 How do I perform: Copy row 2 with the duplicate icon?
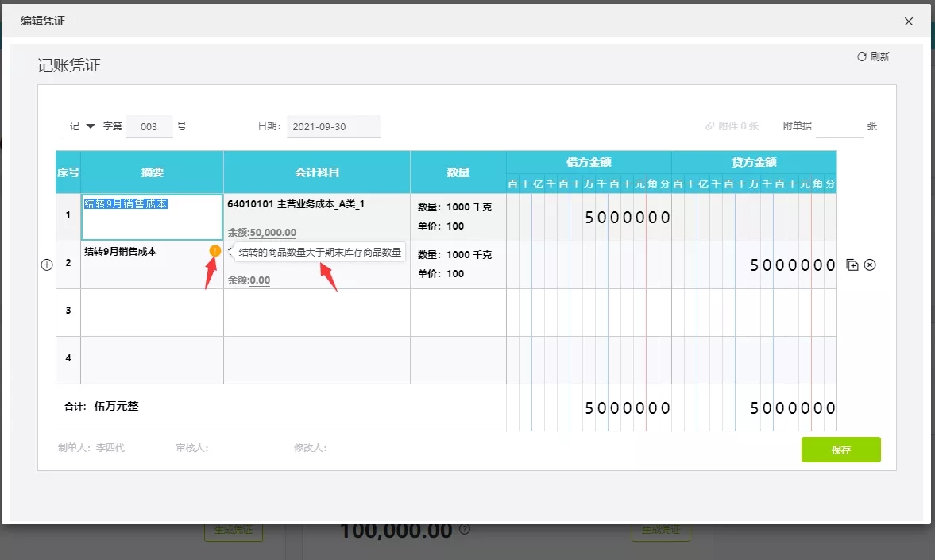coord(852,265)
